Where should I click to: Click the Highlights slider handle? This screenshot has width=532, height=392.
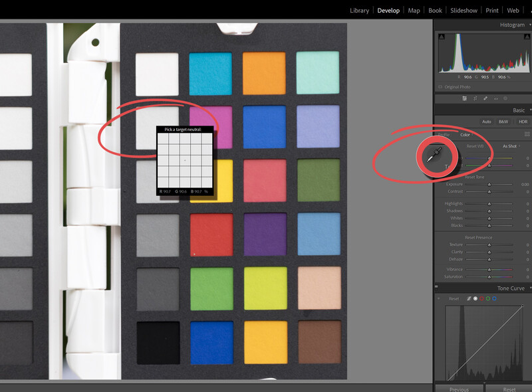tap(489, 204)
